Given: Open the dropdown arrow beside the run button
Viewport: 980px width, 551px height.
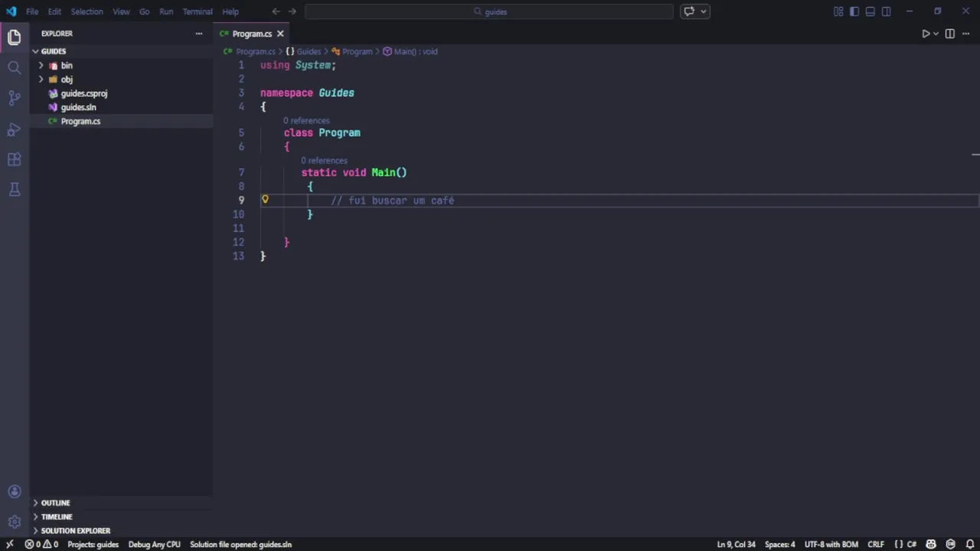Looking at the screenshot, I should pos(936,34).
